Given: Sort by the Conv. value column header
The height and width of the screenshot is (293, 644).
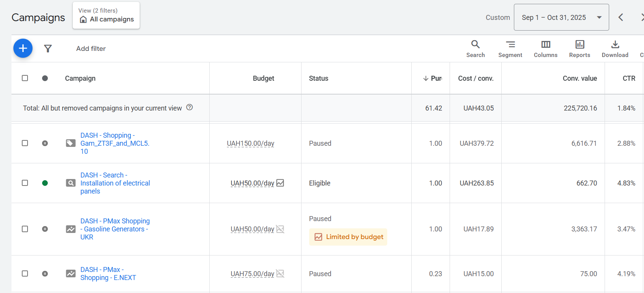Looking at the screenshot, I should (x=579, y=78).
